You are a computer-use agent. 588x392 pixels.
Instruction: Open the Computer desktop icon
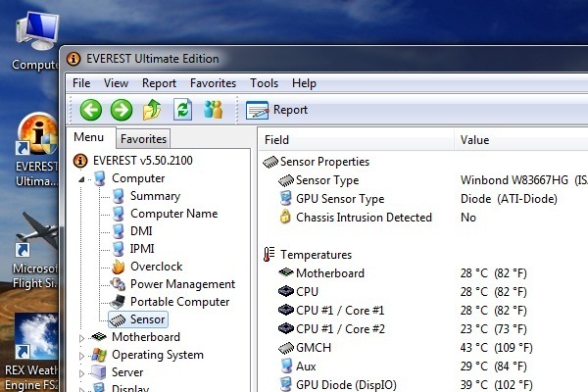pos(36,40)
